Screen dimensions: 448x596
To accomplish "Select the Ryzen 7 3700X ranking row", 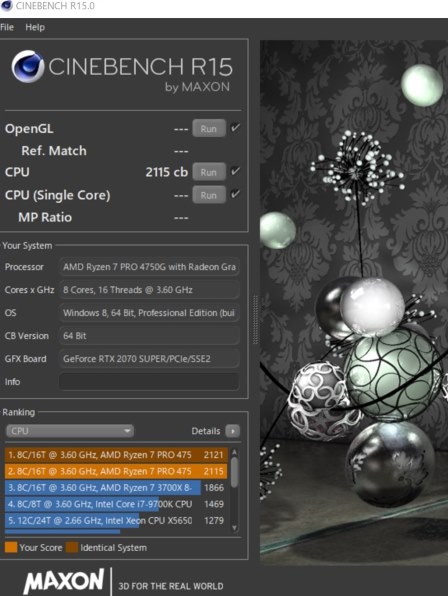I will pos(116,488).
